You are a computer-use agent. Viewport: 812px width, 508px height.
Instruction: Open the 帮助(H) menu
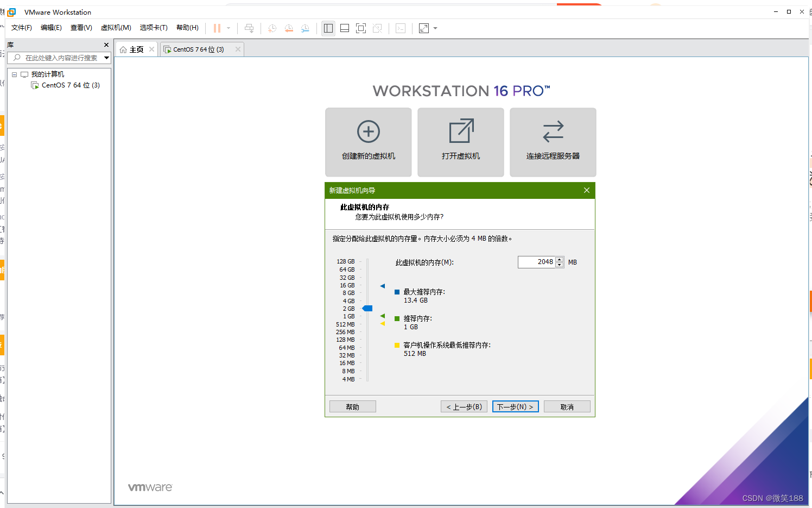pyautogui.click(x=187, y=28)
